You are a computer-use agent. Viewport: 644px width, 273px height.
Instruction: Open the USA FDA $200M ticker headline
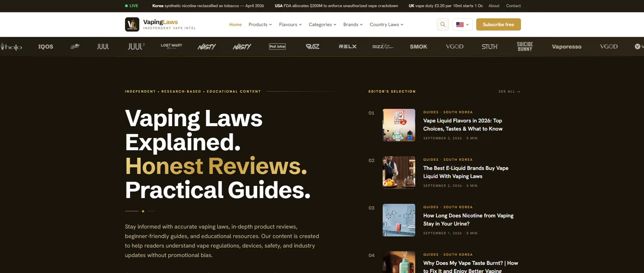pos(336,6)
